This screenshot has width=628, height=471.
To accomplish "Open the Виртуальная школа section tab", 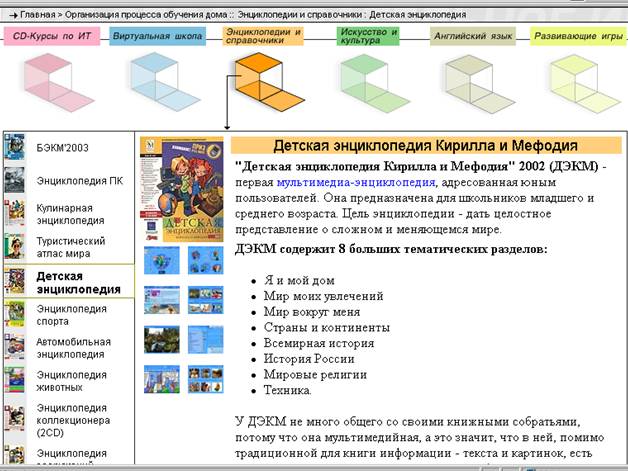I will pos(157,36).
